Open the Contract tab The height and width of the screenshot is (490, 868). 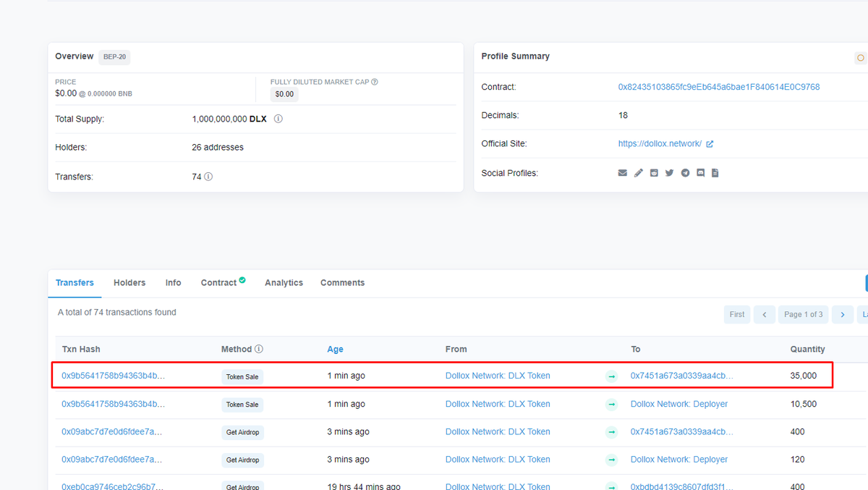218,283
